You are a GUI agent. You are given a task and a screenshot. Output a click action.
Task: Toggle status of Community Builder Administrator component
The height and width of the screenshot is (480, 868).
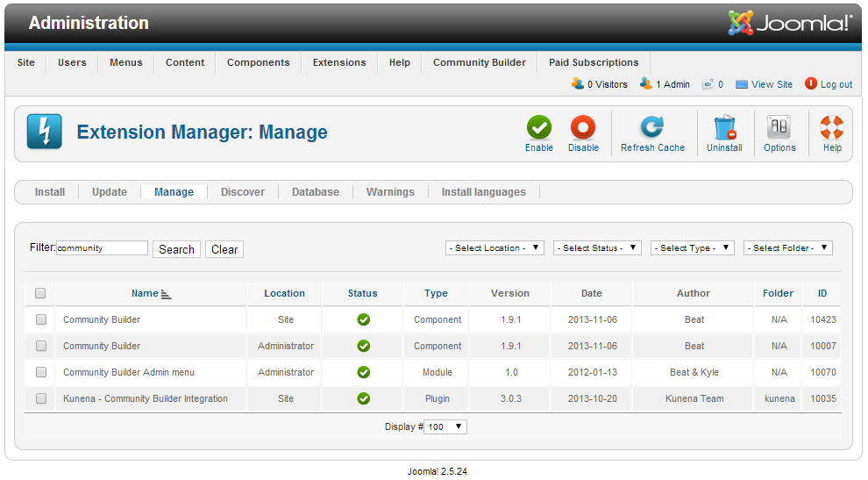point(363,346)
